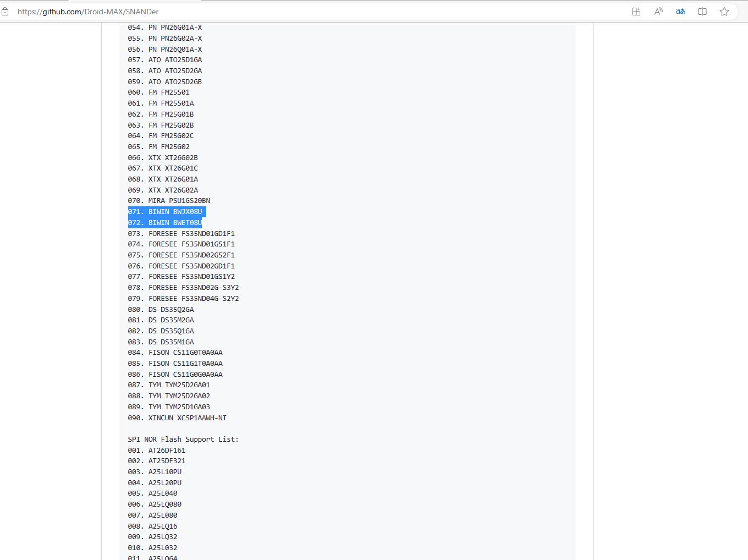
Task: Start Read Aloud from the address bar
Action: (658, 12)
